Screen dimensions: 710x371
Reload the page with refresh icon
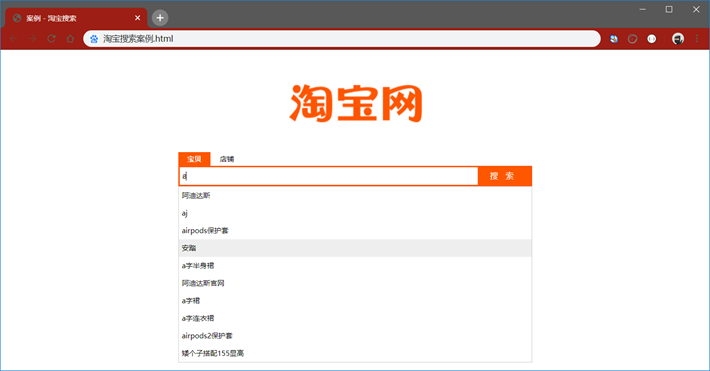point(52,39)
